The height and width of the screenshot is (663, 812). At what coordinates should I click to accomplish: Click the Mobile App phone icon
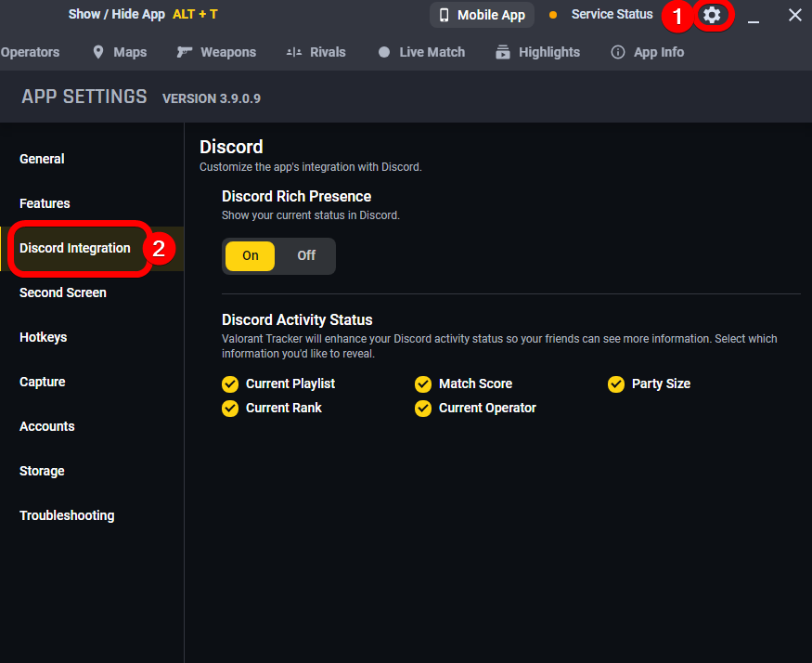[444, 15]
